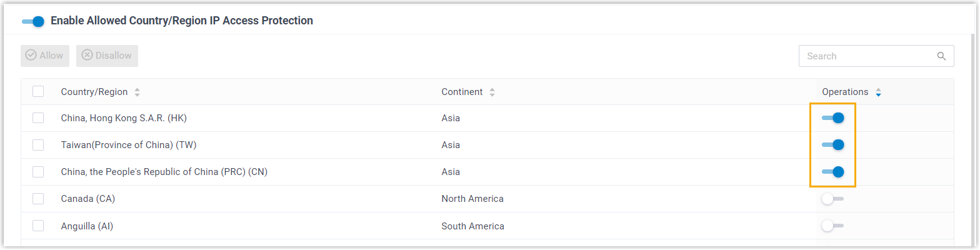
Task: Select the Hong Kong S.A.R. row checkbox
Action: click(38, 118)
